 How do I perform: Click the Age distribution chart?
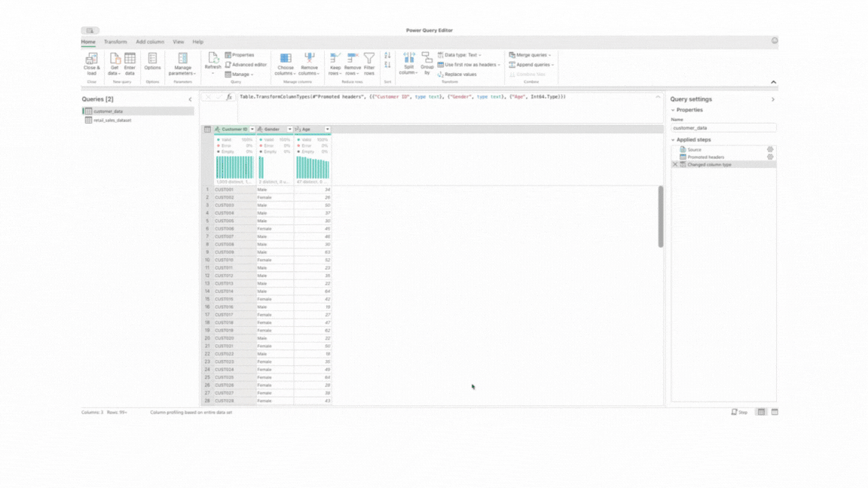(x=313, y=167)
